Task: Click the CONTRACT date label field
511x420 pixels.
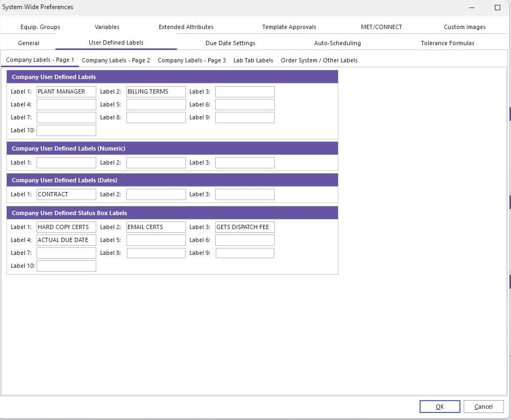Action: [x=66, y=194]
